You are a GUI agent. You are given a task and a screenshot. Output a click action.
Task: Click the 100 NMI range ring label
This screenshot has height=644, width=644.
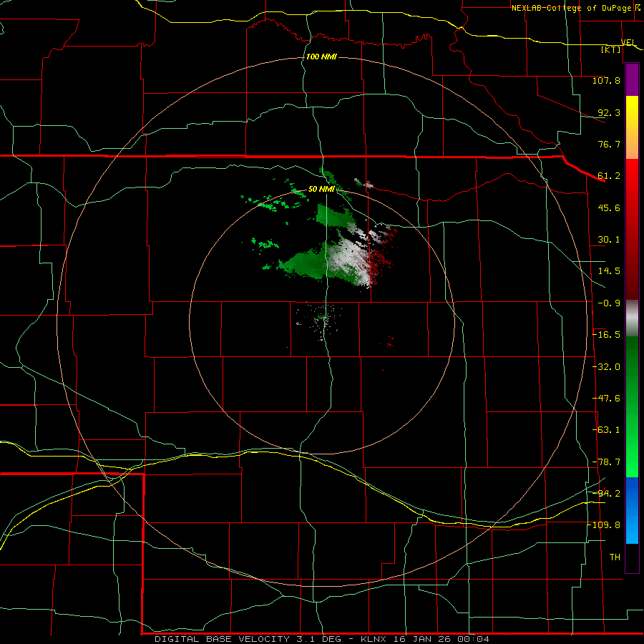(321, 57)
